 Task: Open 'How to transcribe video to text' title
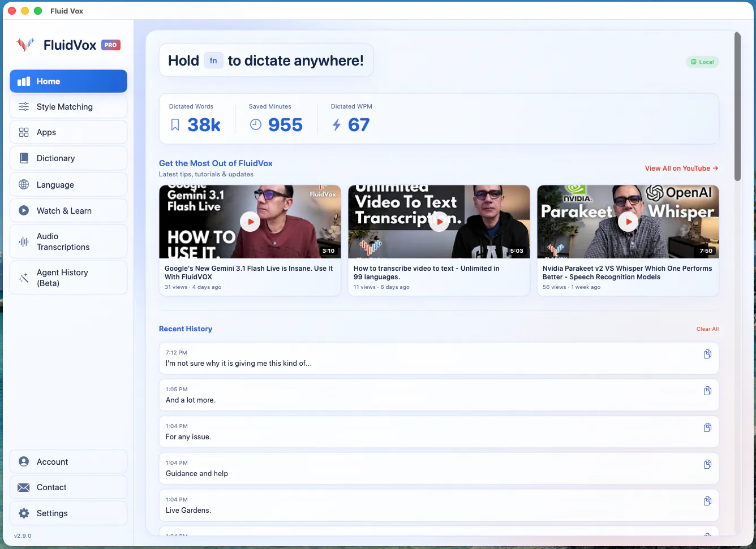(x=426, y=273)
